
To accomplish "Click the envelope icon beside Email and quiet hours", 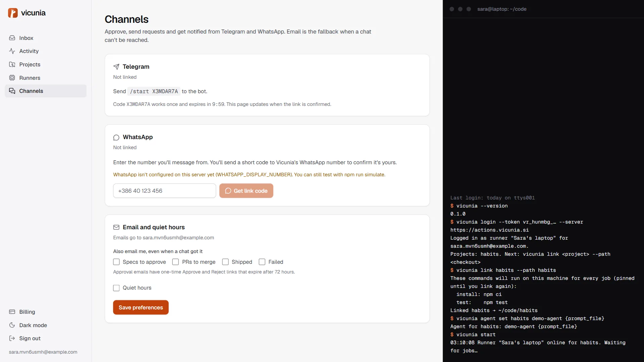I will pyautogui.click(x=116, y=227).
